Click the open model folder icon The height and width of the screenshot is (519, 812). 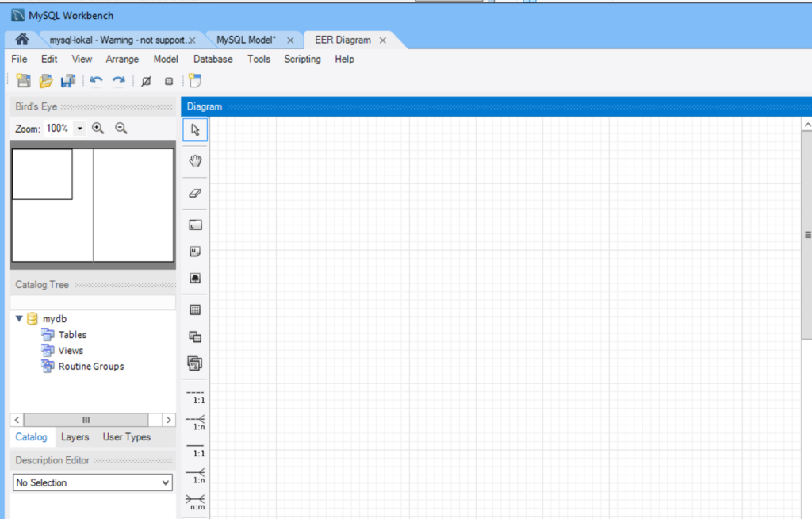46,81
